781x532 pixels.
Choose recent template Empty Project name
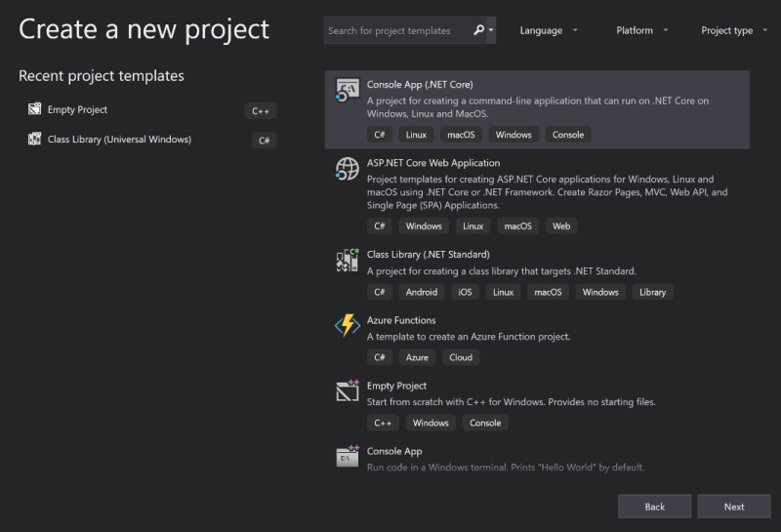(x=77, y=109)
